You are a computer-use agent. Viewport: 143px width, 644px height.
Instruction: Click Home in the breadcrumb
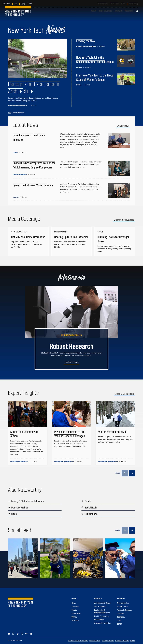(10, 113)
